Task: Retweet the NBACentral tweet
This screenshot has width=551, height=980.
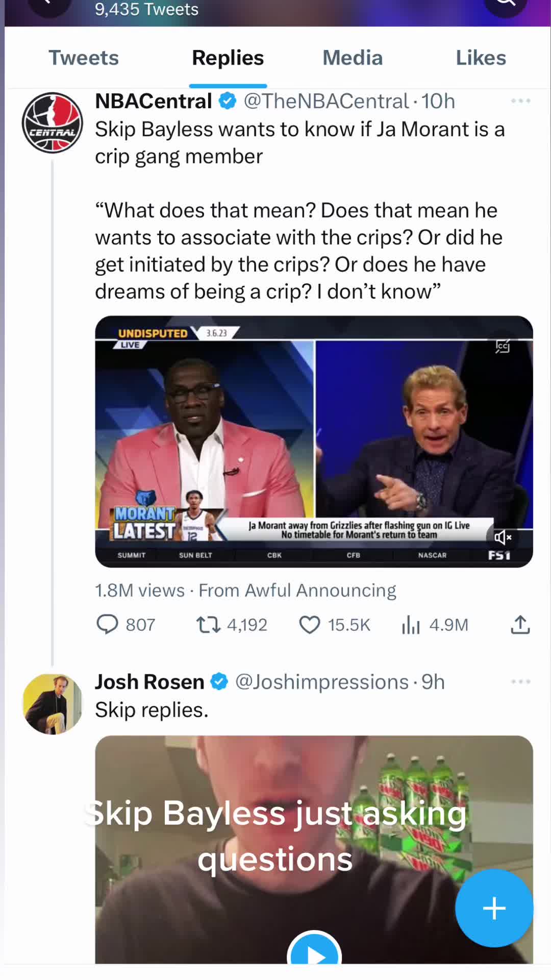Action: tap(208, 624)
